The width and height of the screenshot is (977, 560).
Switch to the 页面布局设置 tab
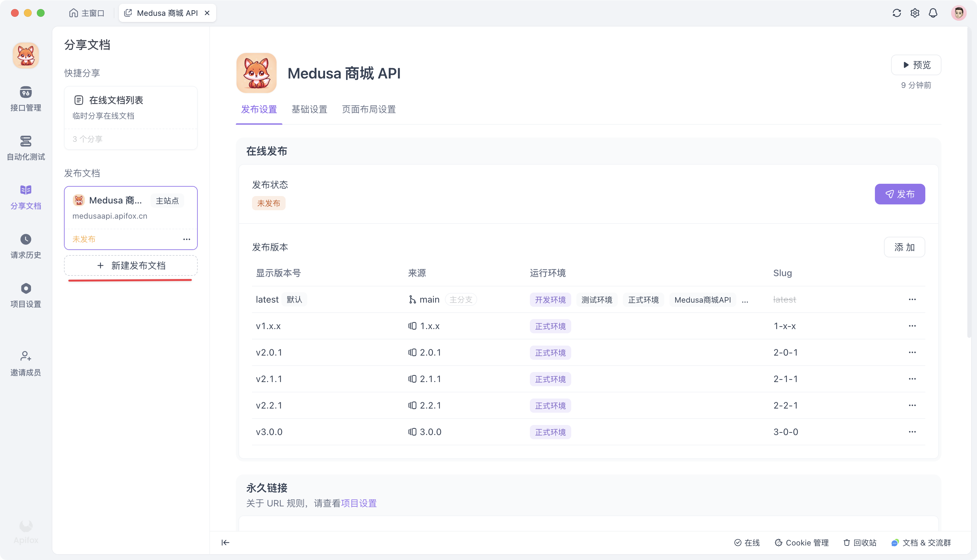tap(369, 109)
